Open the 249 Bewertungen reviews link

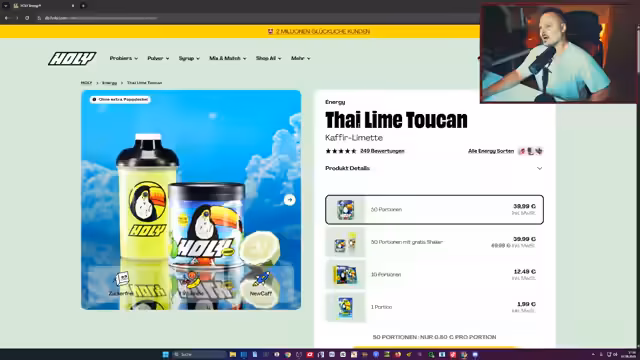click(382, 151)
